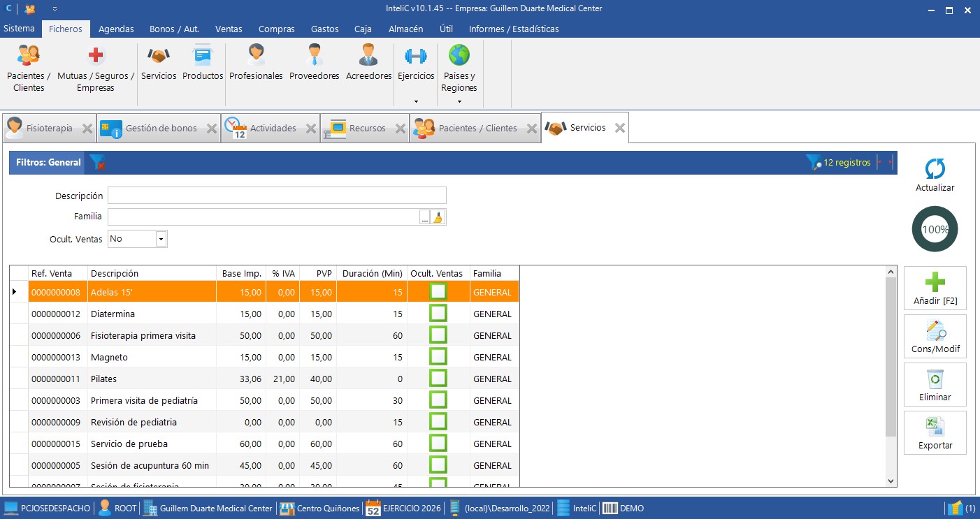
Task: Toggle Ocult. Ventas for Servicio de prueba
Action: click(x=438, y=444)
